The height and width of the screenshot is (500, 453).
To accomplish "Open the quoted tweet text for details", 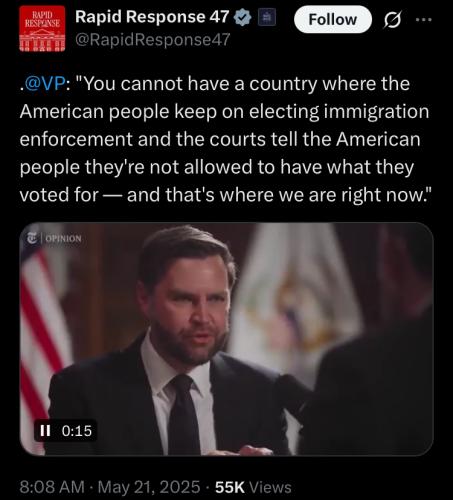I will (x=224, y=139).
